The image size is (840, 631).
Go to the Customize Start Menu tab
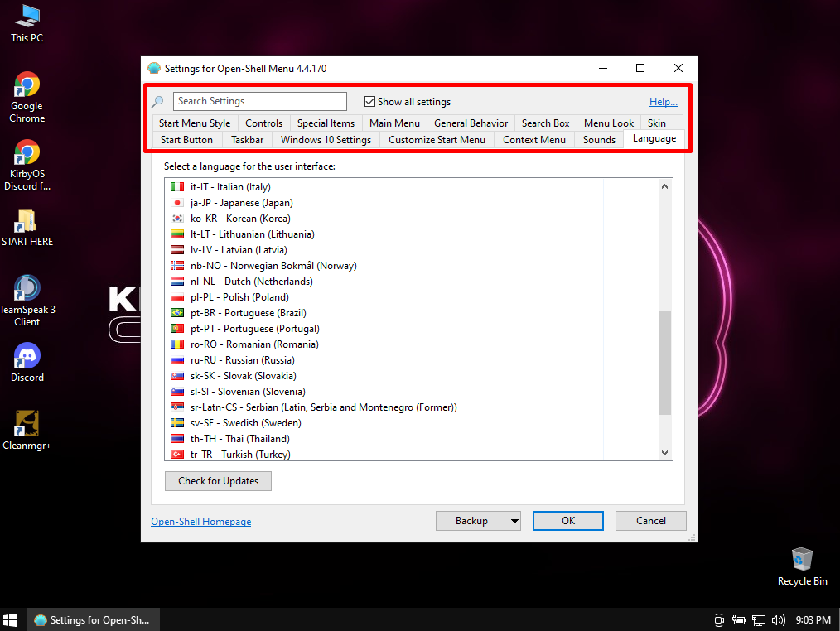[437, 140]
